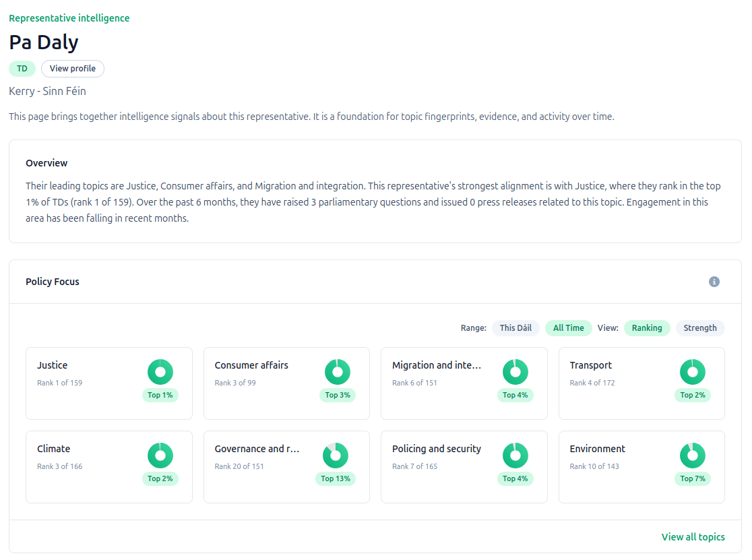Open the Policy Focus info tooltip icon
Viewport: 752px width, 560px height.
click(714, 282)
